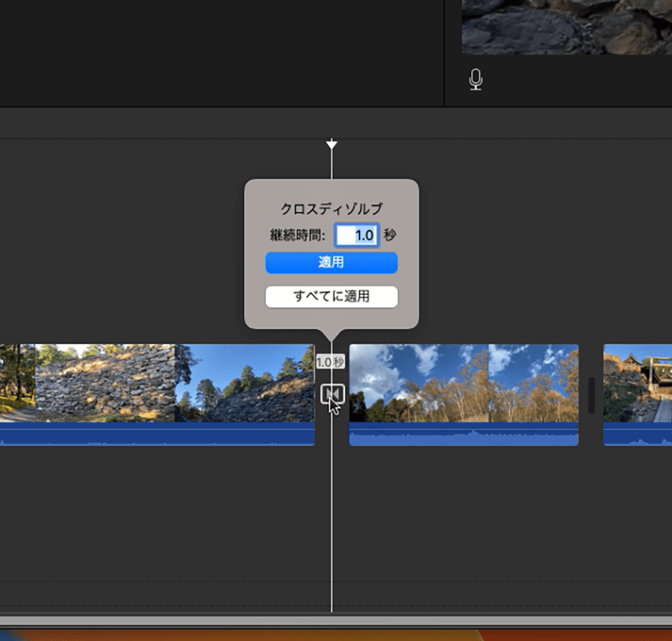Select the cross dissolve transition icon in timeline
This screenshot has width=672, height=641.
point(332,394)
